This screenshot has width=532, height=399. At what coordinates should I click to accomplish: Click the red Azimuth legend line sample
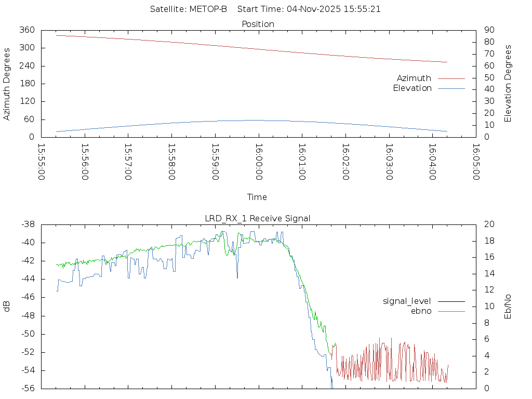(x=451, y=78)
